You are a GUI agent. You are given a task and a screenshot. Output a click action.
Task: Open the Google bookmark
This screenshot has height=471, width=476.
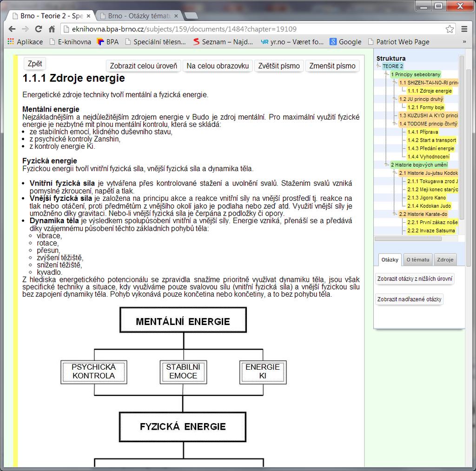pos(345,42)
